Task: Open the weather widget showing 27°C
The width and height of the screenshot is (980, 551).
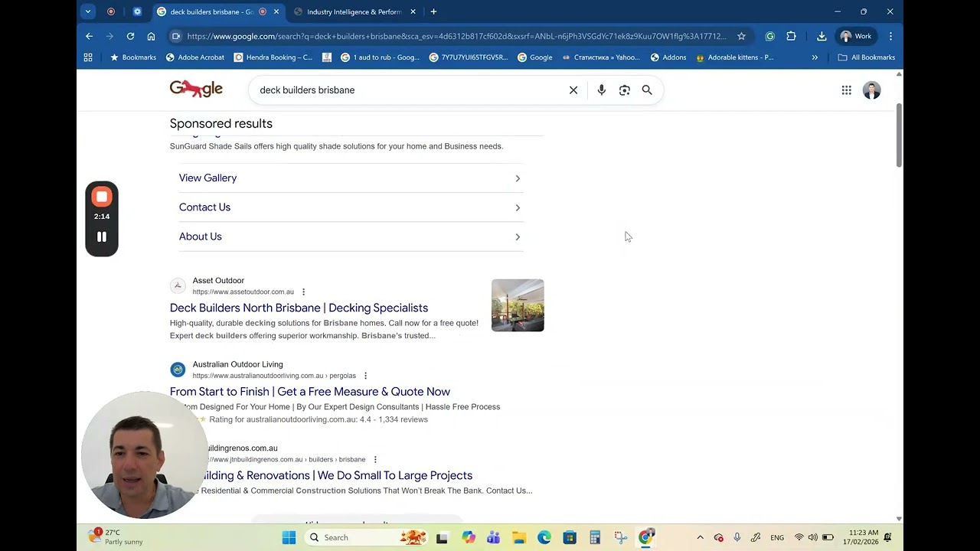Action: [116, 537]
